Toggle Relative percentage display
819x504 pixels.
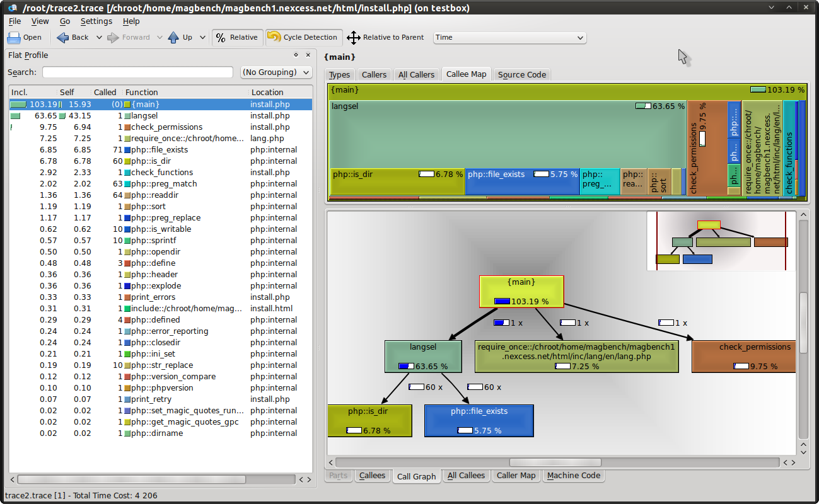237,37
